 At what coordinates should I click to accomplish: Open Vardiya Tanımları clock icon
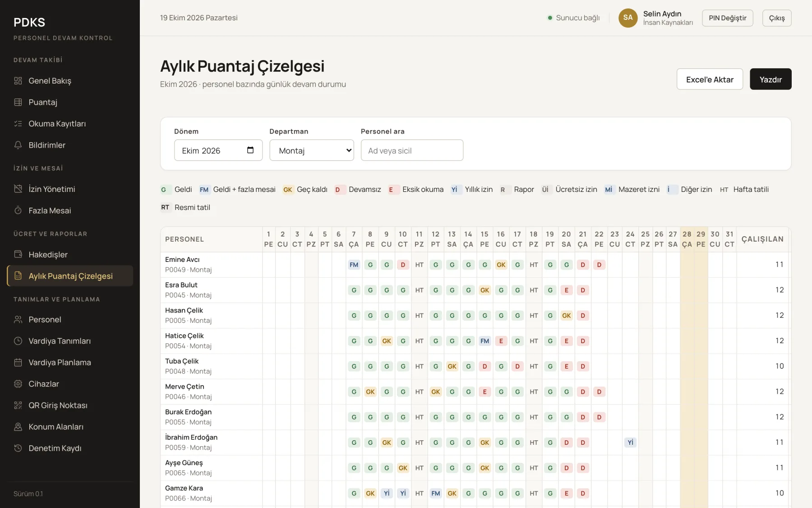click(18, 341)
